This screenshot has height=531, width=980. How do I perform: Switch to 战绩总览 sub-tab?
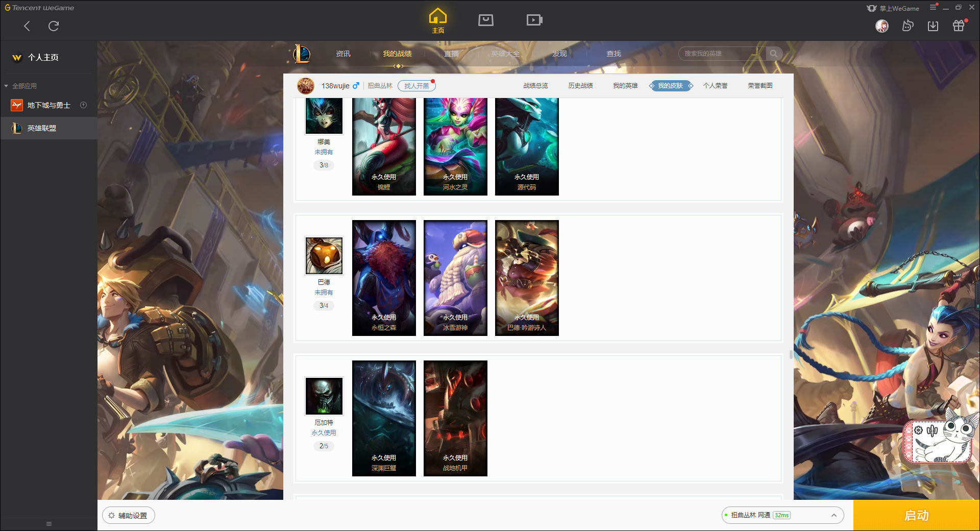(535, 86)
